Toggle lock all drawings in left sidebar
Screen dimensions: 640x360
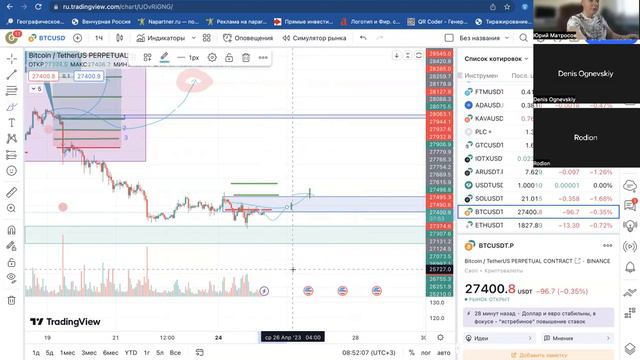click(11, 262)
